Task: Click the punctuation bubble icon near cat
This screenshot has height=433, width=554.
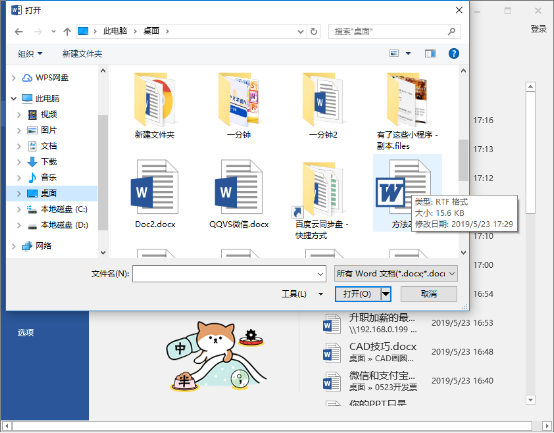Action: pyautogui.click(x=239, y=379)
